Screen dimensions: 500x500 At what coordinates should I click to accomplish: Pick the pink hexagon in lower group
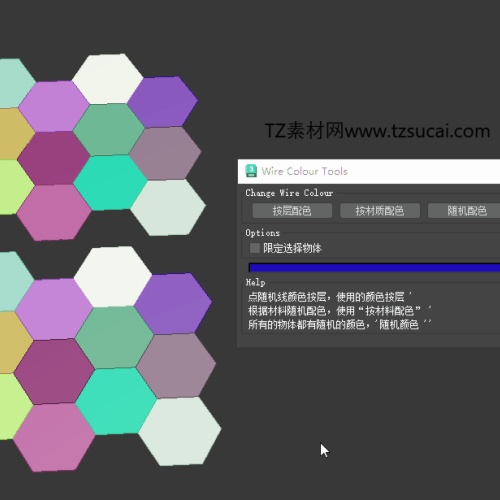tap(54, 437)
